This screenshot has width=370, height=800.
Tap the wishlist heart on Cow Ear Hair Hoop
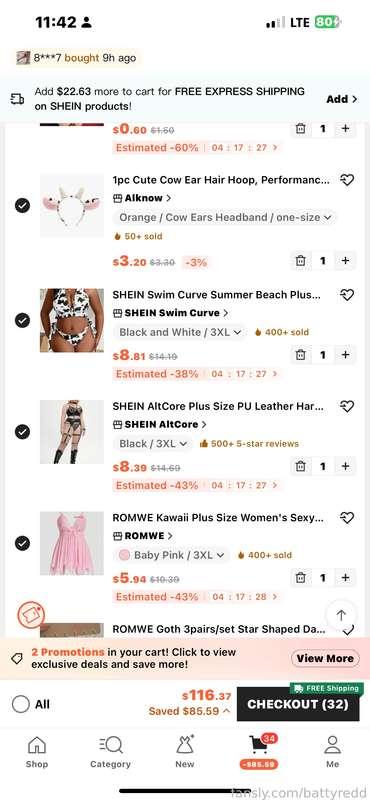click(x=347, y=180)
